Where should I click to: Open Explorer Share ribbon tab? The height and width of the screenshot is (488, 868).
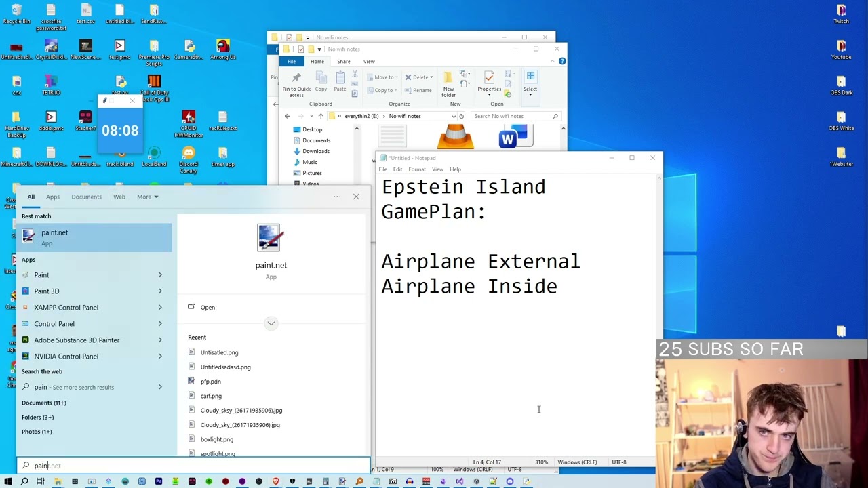(344, 62)
